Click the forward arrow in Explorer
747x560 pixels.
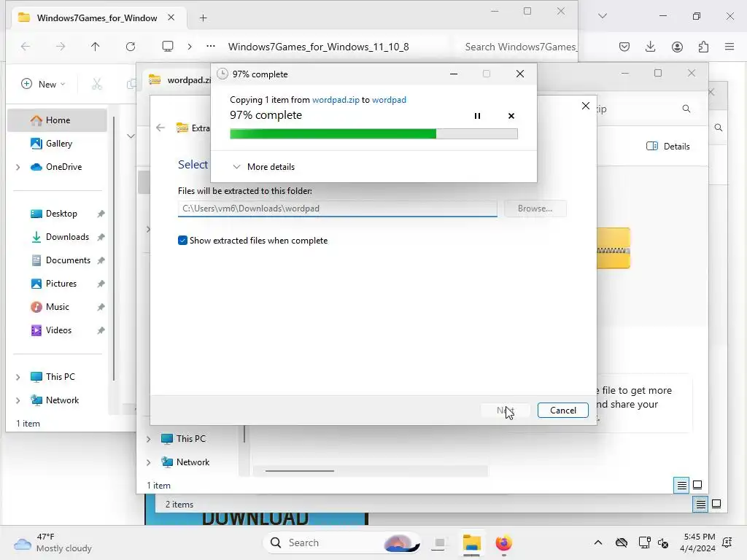click(x=61, y=46)
